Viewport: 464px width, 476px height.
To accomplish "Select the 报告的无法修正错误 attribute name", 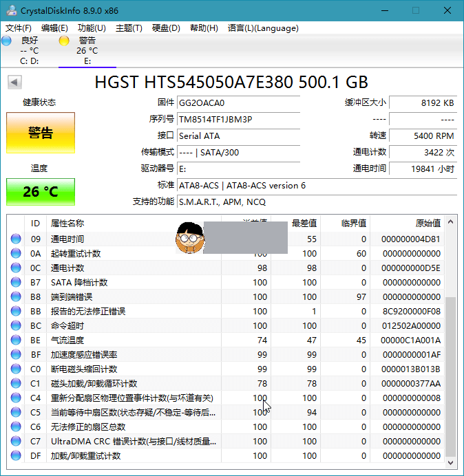I will pyautogui.click(x=88, y=311).
